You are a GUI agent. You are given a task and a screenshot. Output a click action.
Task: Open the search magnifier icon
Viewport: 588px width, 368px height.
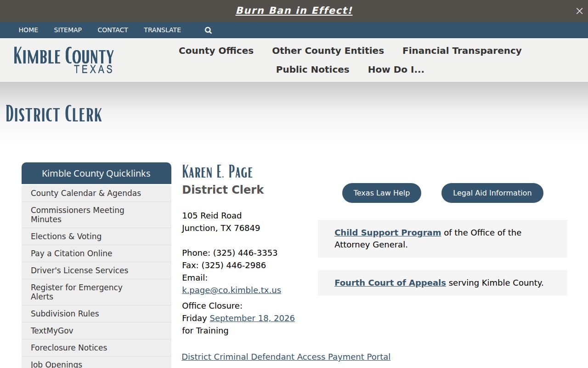coord(208,30)
